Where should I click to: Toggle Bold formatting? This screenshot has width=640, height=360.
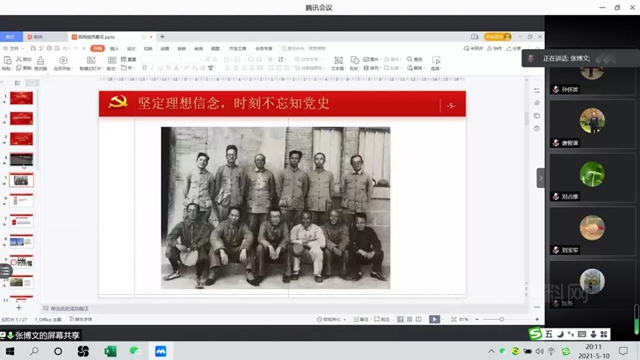(144, 68)
